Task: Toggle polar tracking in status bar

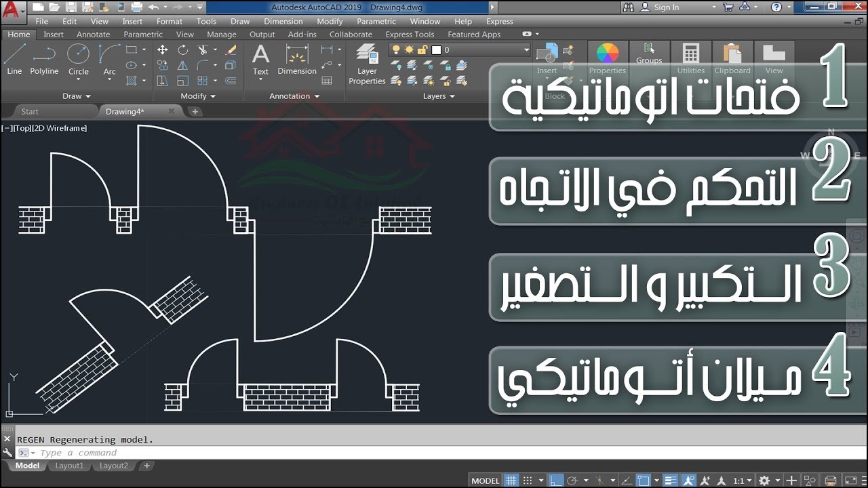Action: [572, 481]
